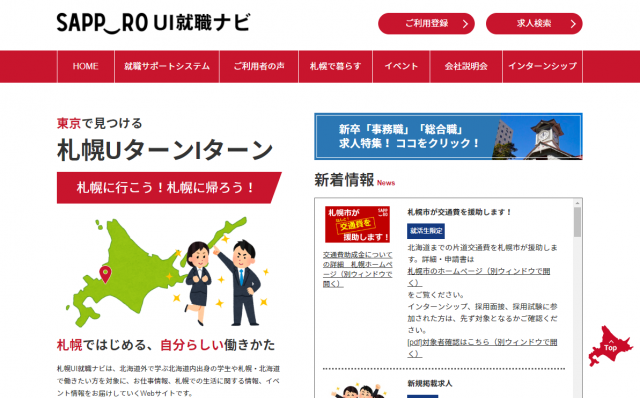Click the business people illustration
The width and height of the screenshot is (640, 398).
(223, 283)
